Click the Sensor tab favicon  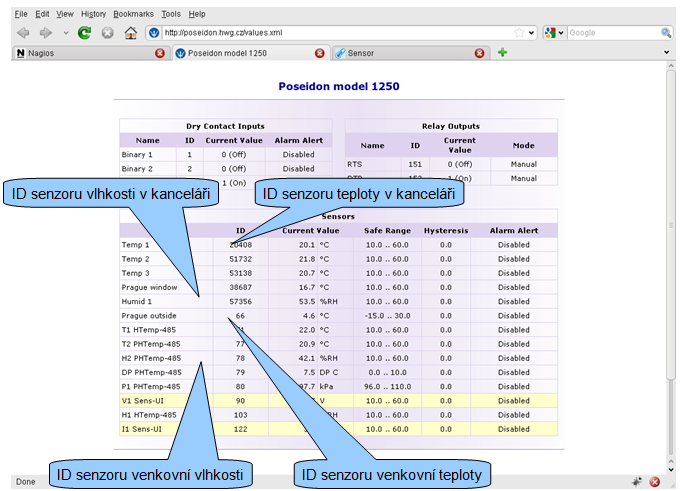click(340, 53)
